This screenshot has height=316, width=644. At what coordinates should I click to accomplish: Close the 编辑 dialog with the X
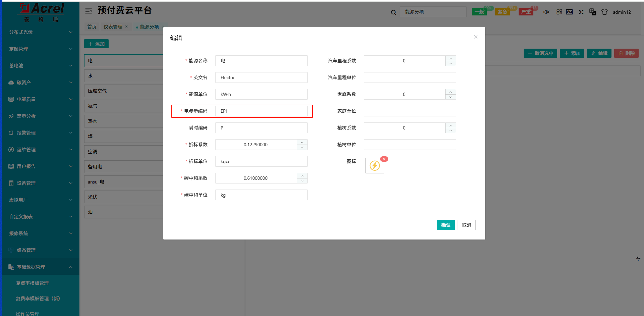pyautogui.click(x=475, y=37)
